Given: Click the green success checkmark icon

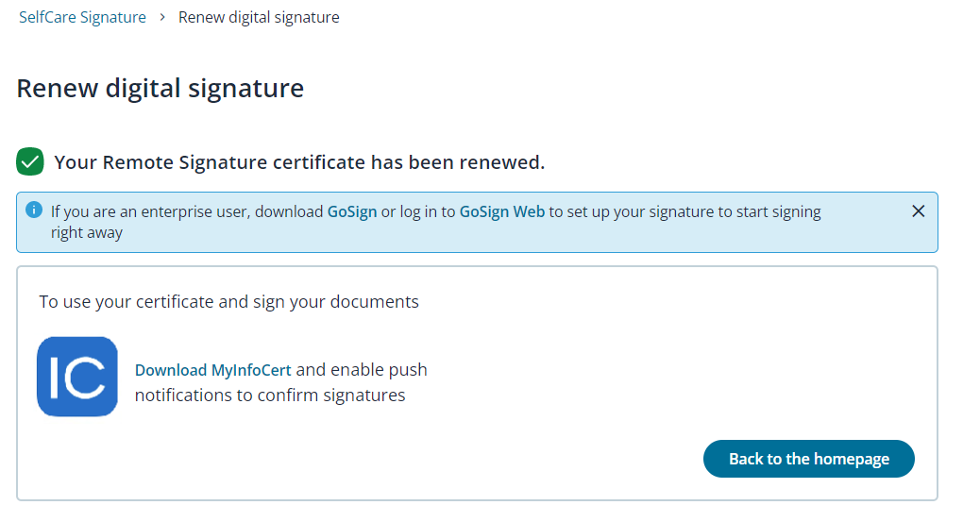Looking at the screenshot, I should pyautogui.click(x=30, y=161).
